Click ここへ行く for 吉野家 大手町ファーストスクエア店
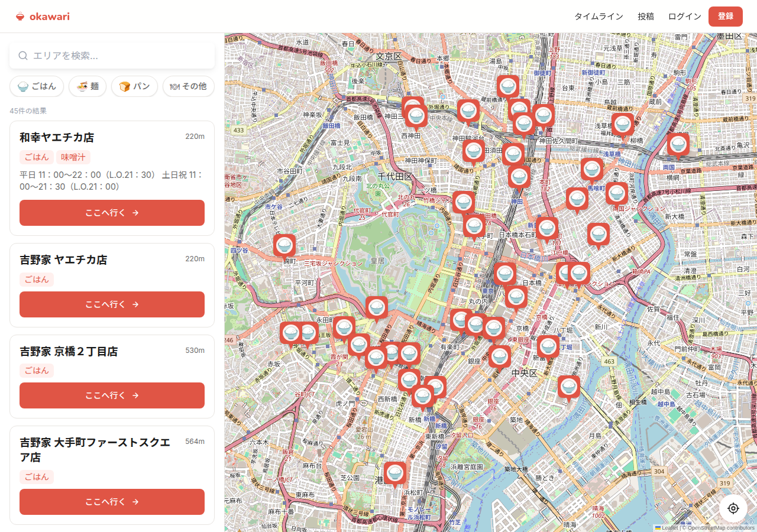757x532 pixels. [x=112, y=502]
